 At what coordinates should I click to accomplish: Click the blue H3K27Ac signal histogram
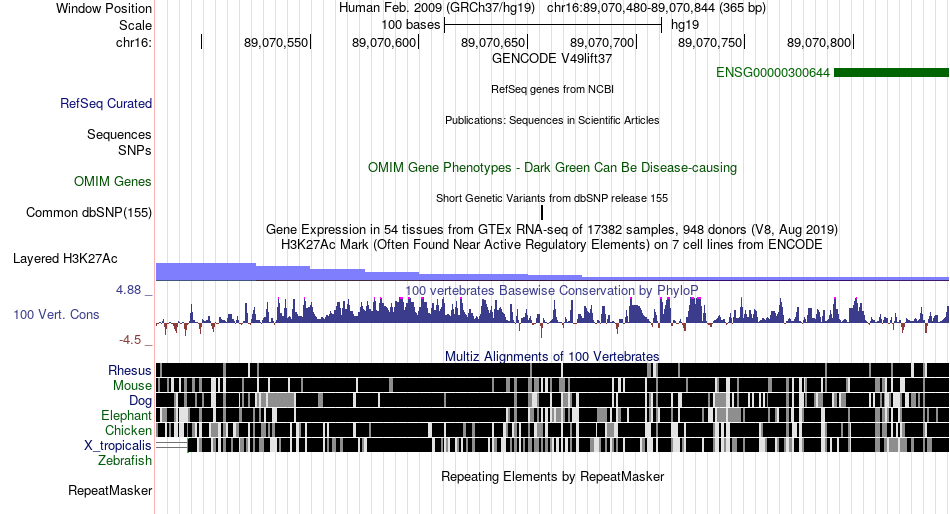coord(552,272)
